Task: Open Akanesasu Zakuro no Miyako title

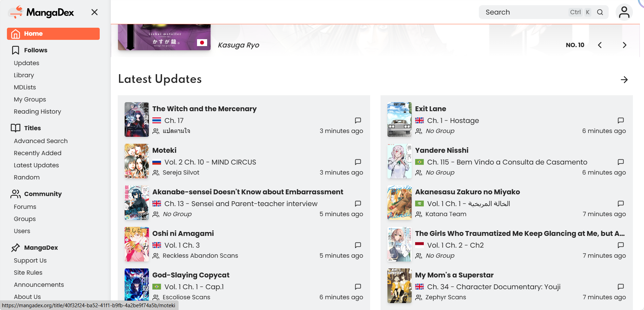Action: [467, 192]
